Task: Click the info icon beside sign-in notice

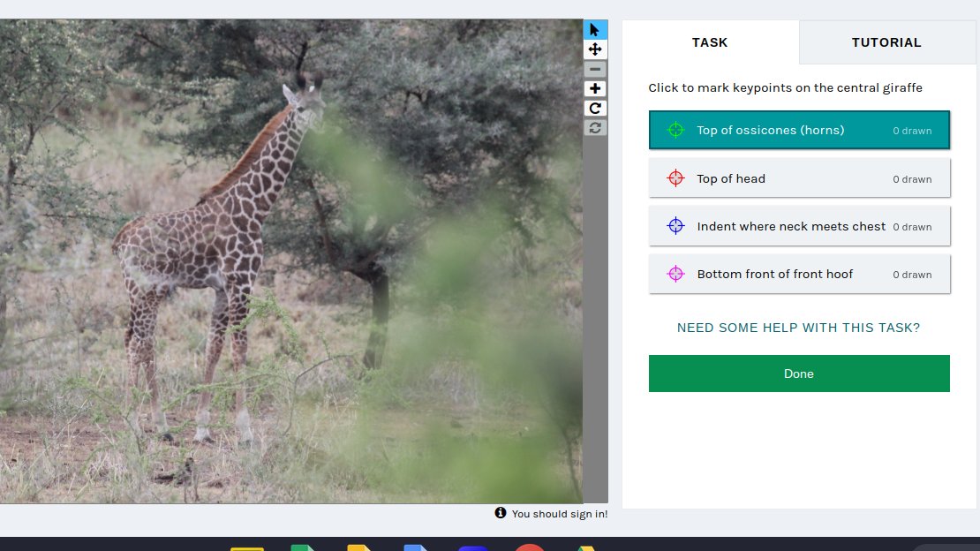Action: pos(500,513)
